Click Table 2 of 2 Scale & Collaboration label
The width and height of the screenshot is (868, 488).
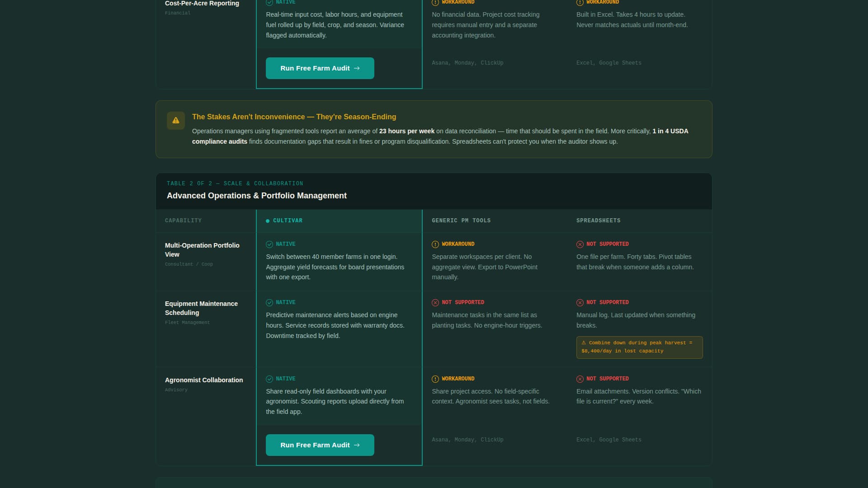[x=235, y=183]
